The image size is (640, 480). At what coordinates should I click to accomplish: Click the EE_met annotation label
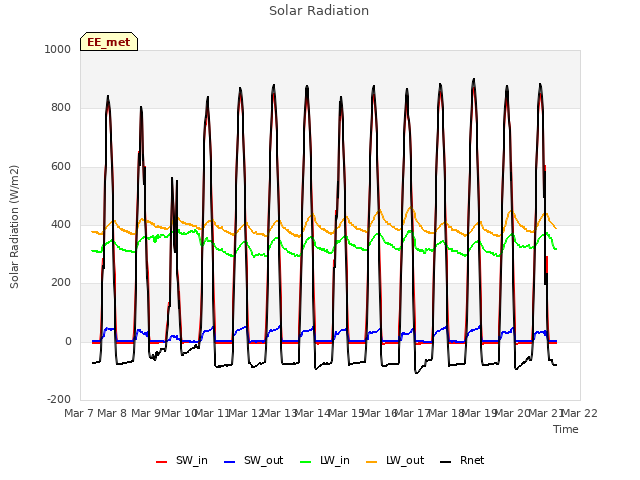tap(109, 42)
